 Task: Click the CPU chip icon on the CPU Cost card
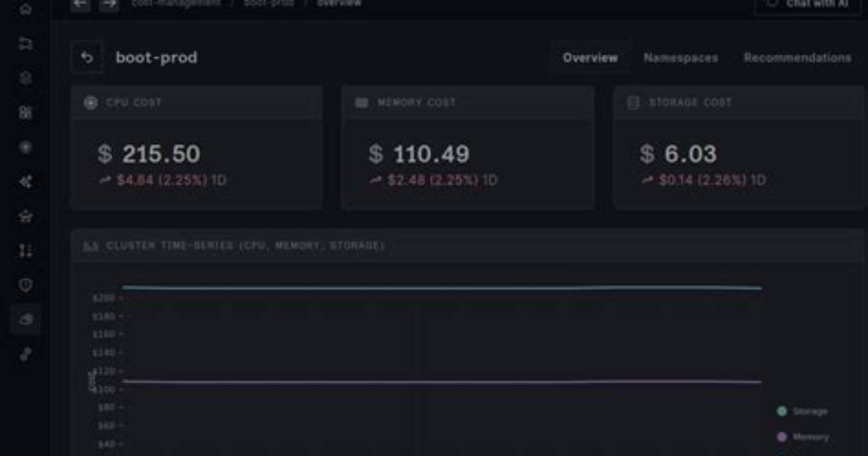click(x=91, y=102)
